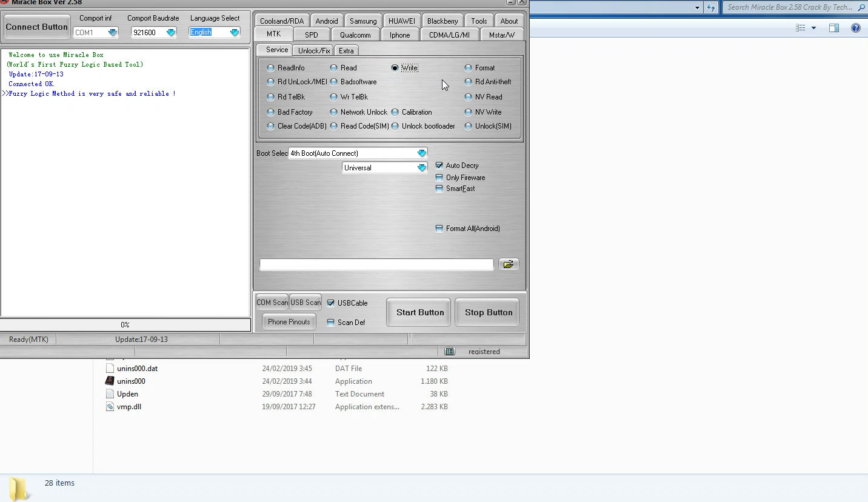The height and width of the screenshot is (502, 868).
Task: Click the COM Scan button
Action: [272, 303]
